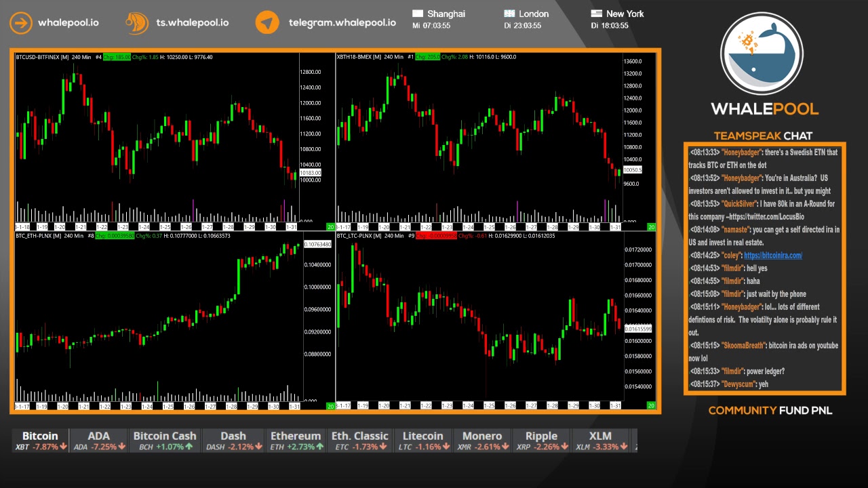This screenshot has height=488, width=868.
Task: Click the COMMUNITY FUND PNL heading
Action: 770,410
